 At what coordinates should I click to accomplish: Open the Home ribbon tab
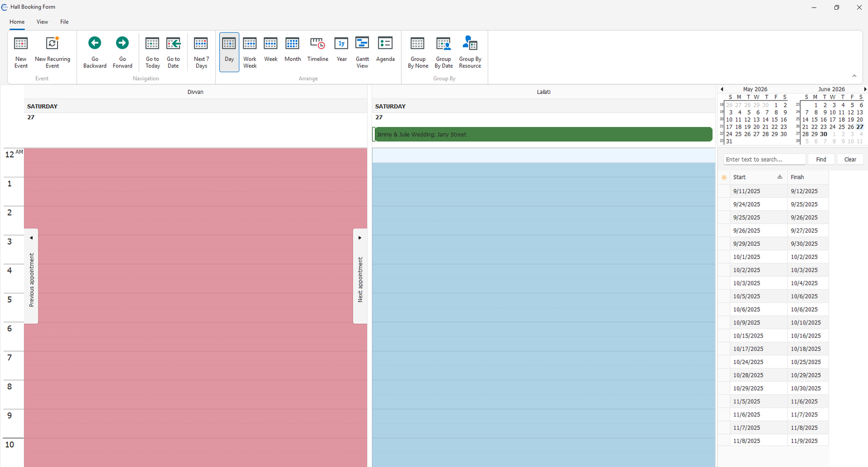pos(17,22)
